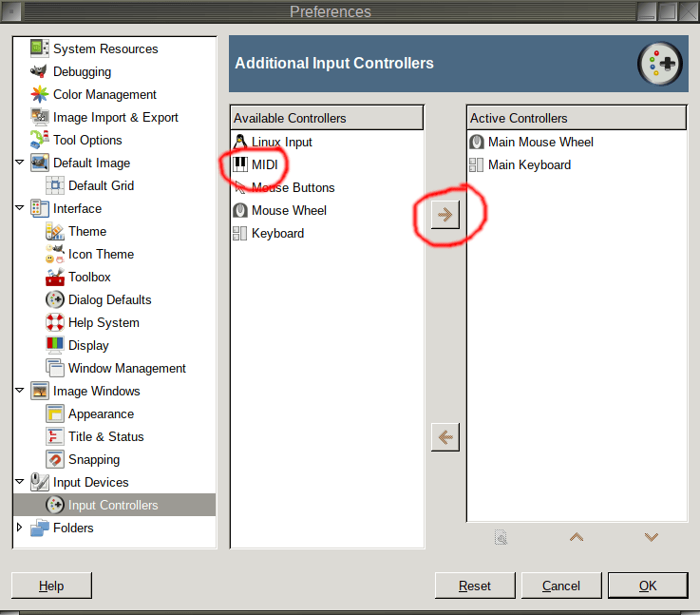
Task: Open the Snapping preferences page
Action: [x=115, y=459]
